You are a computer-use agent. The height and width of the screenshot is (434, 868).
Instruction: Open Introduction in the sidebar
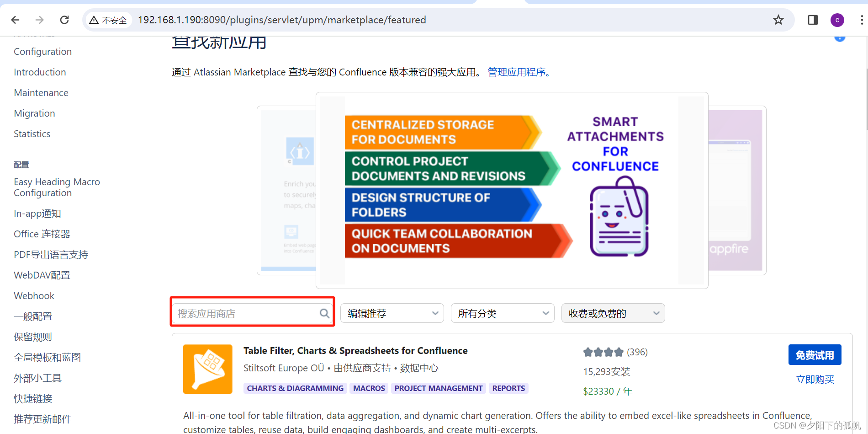click(x=40, y=72)
